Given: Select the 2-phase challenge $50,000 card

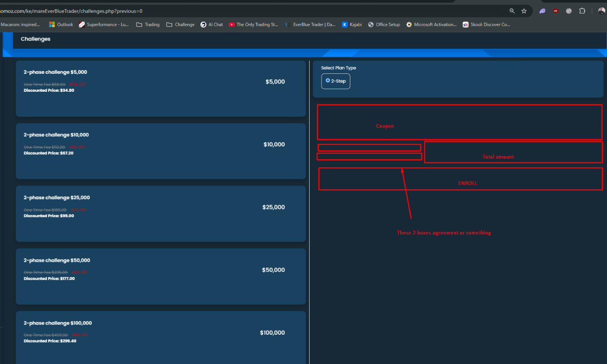Looking at the screenshot, I should tap(160, 277).
